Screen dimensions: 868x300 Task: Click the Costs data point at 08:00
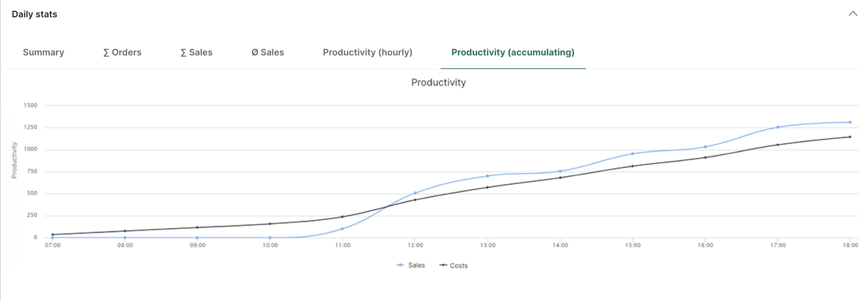pyautogui.click(x=125, y=231)
